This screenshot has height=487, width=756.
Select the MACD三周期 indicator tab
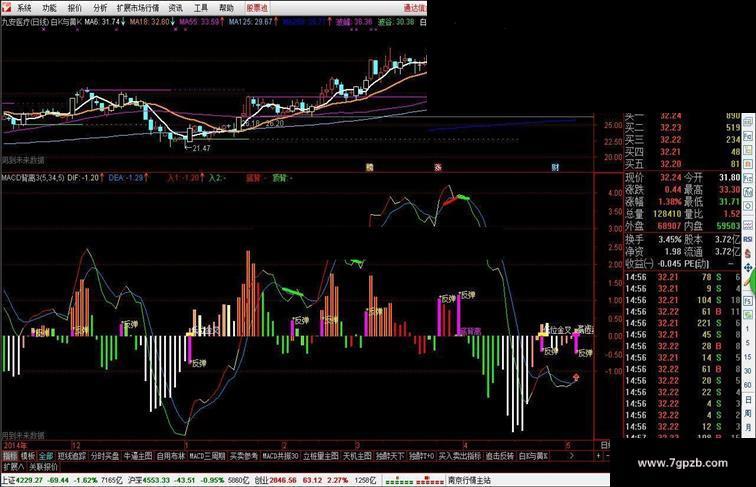tap(207, 456)
